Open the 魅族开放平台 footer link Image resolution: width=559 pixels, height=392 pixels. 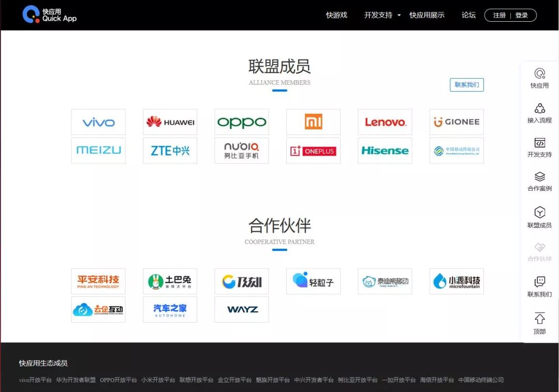click(x=273, y=380)
